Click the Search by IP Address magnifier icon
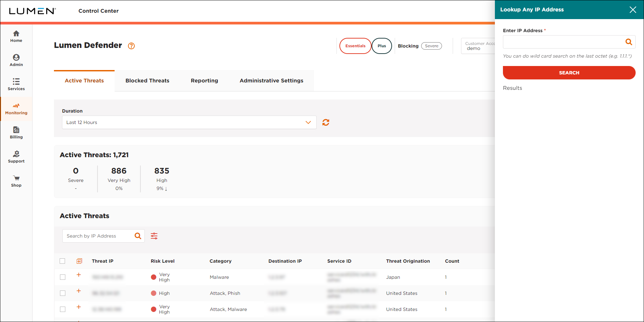 click(x=138, y=236)
